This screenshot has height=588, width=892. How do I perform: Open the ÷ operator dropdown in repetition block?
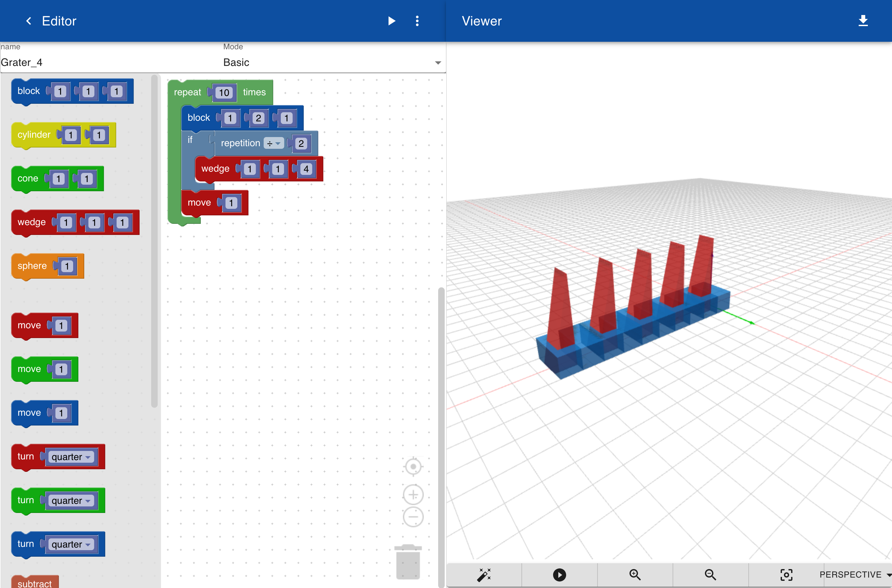[x=274, y=143]
